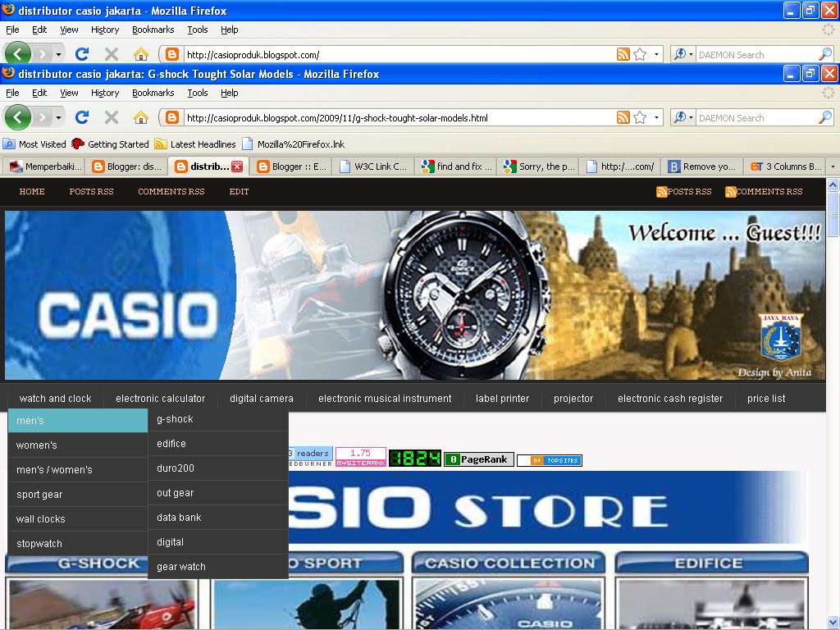Click scrollbar down arrow at bottom
The image size is (840, 630).
coord(833,623)
